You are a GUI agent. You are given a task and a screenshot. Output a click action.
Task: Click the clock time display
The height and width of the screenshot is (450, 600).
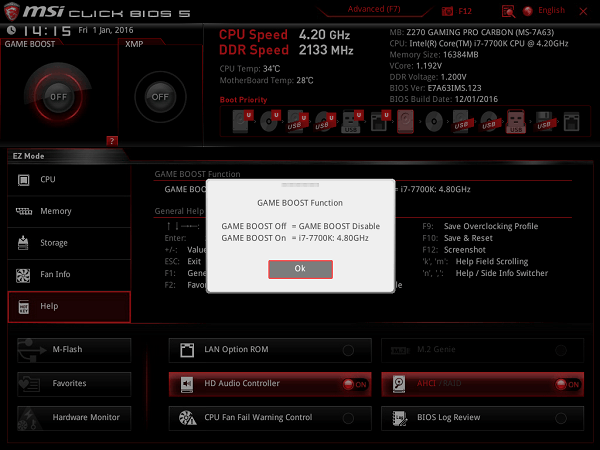(x=47, y=31)
